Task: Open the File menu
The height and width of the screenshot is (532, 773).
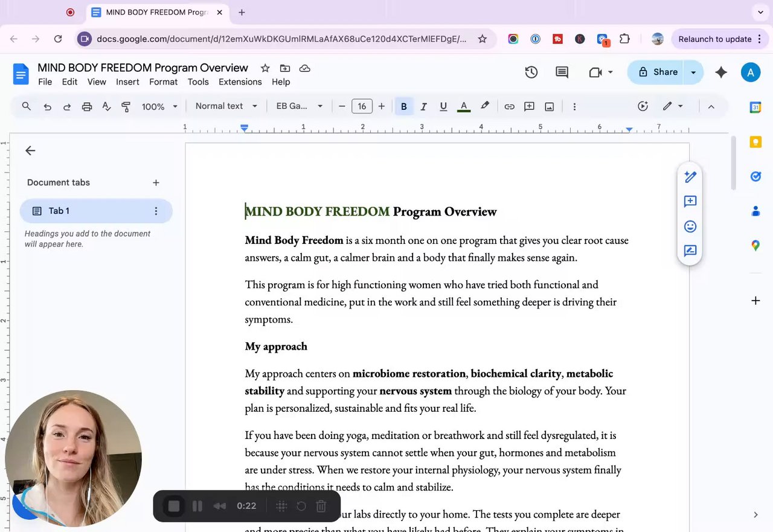Action: (45, 82)
